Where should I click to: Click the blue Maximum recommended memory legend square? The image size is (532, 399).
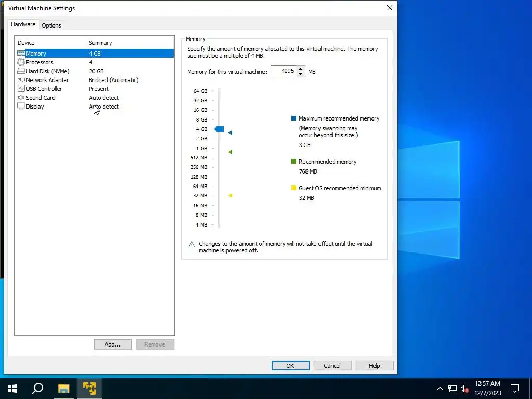coord(294,118)
